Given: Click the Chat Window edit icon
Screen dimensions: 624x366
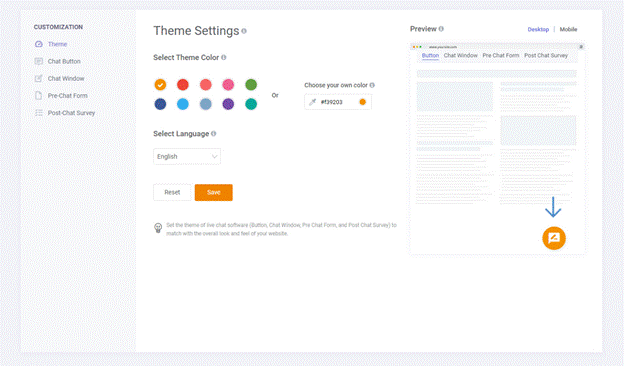Looking at the screenshot, I should click(x=39, y=78).
